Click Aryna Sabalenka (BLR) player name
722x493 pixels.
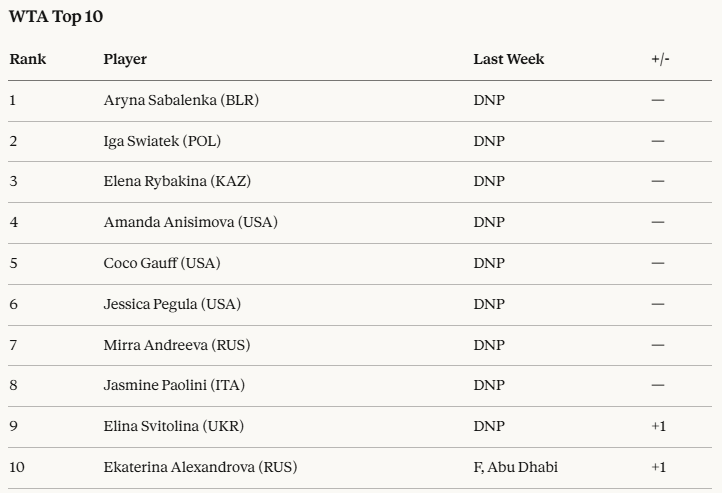click(181, 100)
